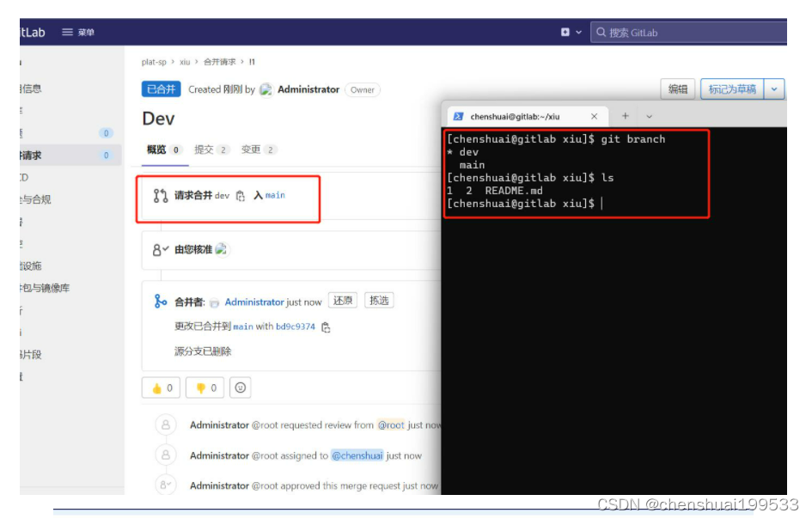The width and height of the screenshot is (812, 519).
Task: Click approval icon beside approved entry
Action: pyautogui.click(x=166, y=485)
